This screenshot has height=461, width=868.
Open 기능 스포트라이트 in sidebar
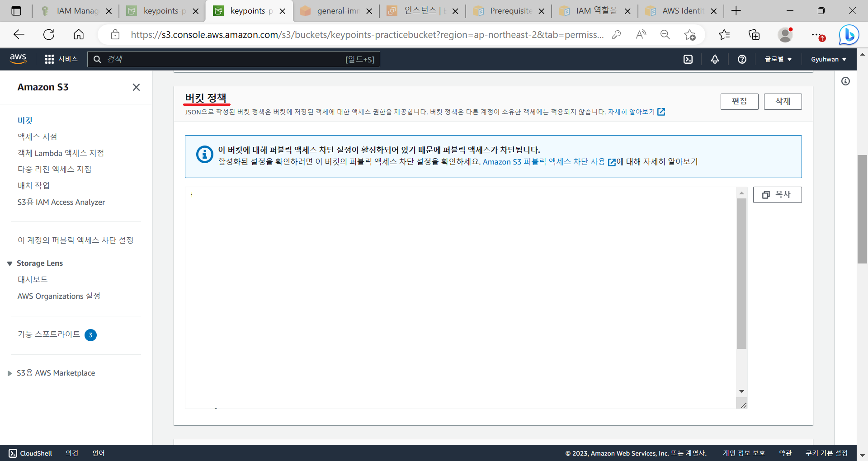click(49, 334)
